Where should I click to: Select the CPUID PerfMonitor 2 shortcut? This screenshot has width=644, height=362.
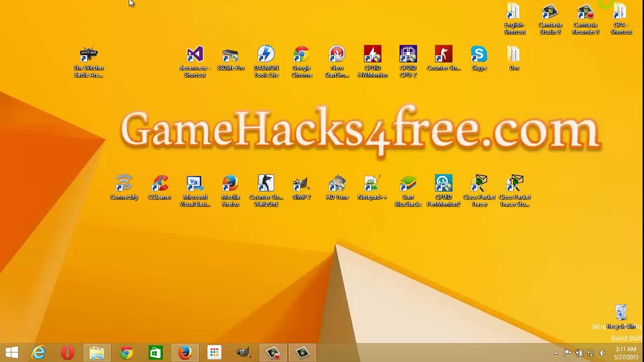pyautogui.click(x=443, y=191)
